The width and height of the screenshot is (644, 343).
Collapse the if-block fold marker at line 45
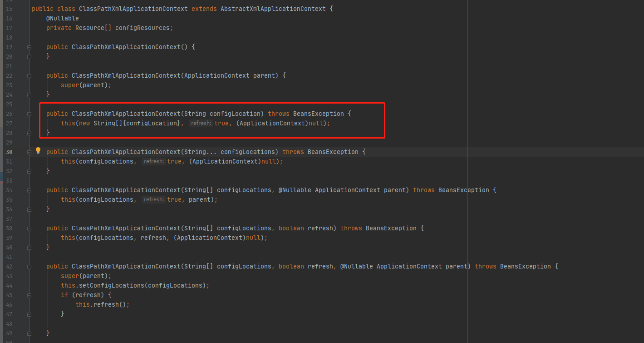point(29,295)
